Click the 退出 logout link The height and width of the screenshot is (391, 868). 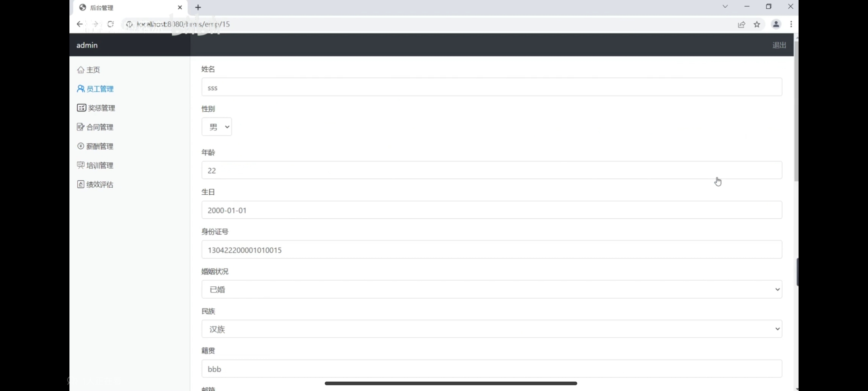click(x=779, y=45)
